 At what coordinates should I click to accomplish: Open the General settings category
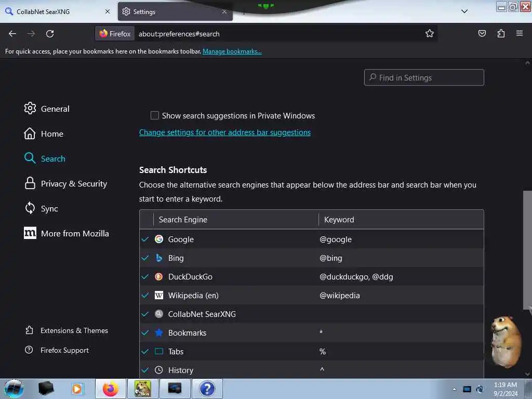click(x=47, y=109)
